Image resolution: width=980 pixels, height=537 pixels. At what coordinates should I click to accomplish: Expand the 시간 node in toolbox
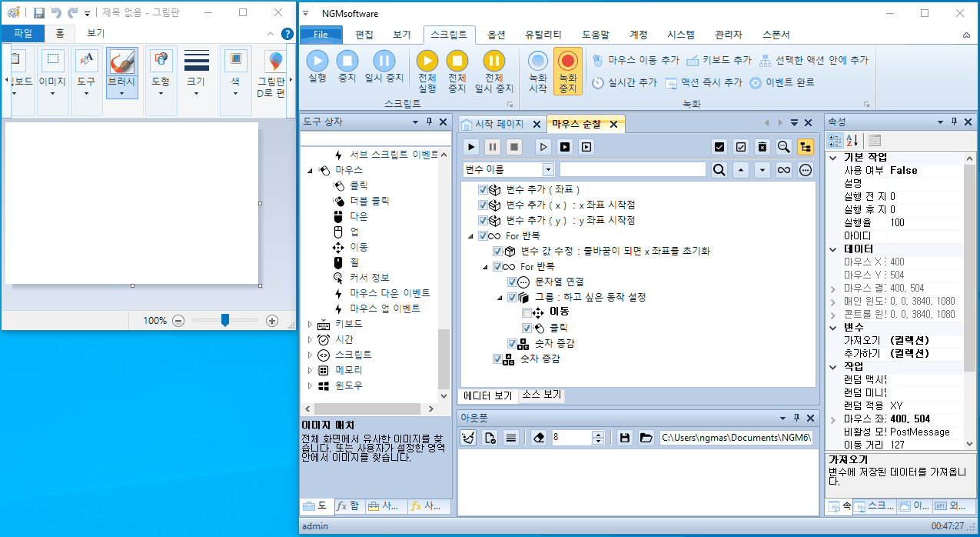click(x=311, y=339)
